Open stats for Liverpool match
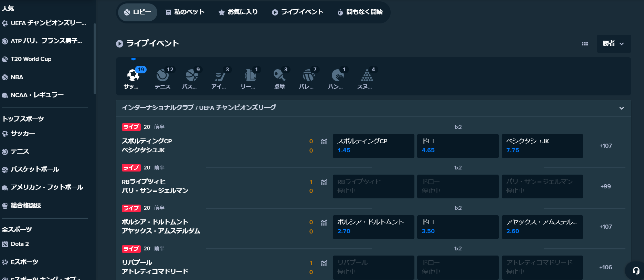644x280 pixels. pyautogui.click(x=324, y=263)
